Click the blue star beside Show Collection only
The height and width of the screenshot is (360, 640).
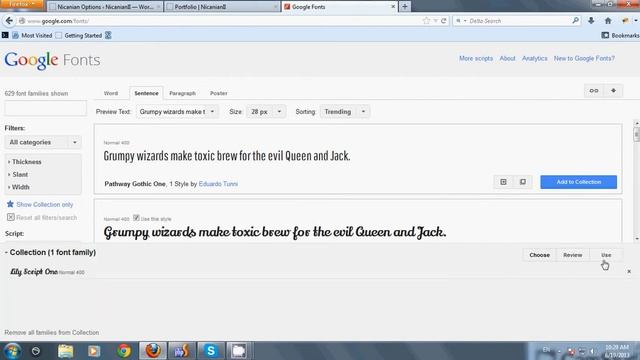pyautogui.click(x=10, y=204)
